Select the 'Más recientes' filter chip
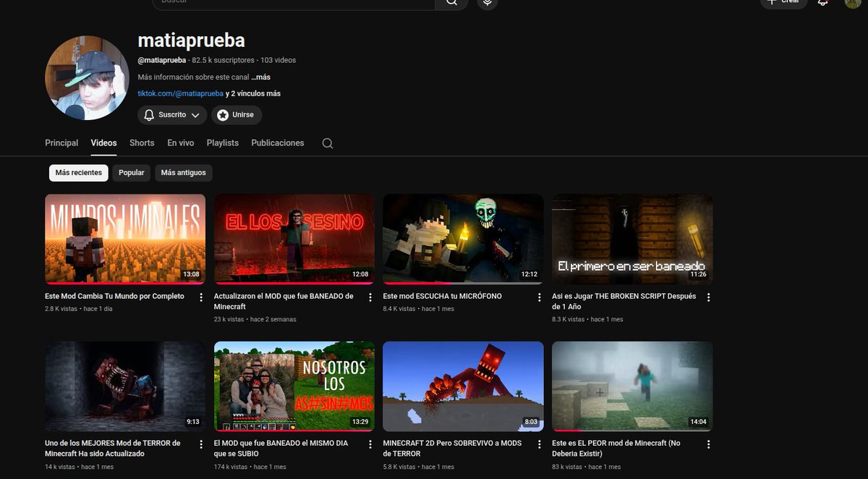 pos(79,173)
